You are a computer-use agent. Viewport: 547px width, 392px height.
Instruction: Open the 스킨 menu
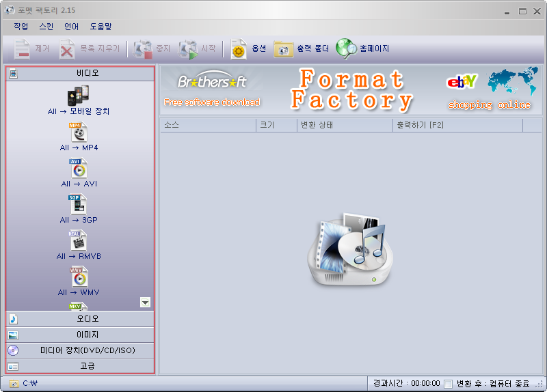coord(46,27)
